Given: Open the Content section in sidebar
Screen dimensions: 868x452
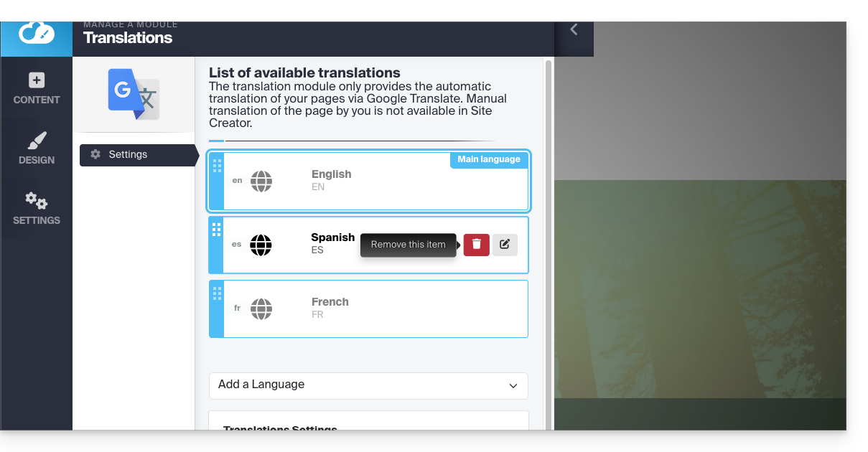Looking at the screenshot, I should pyautogui.click(x=37, y=88).
